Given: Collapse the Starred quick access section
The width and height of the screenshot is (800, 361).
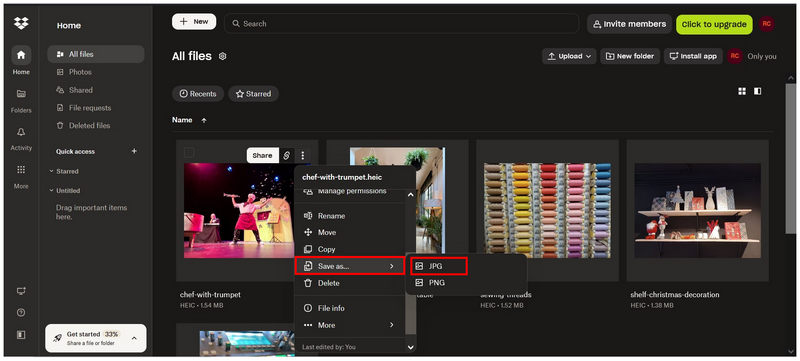Looking at the screenshot, I should (52, 171).
